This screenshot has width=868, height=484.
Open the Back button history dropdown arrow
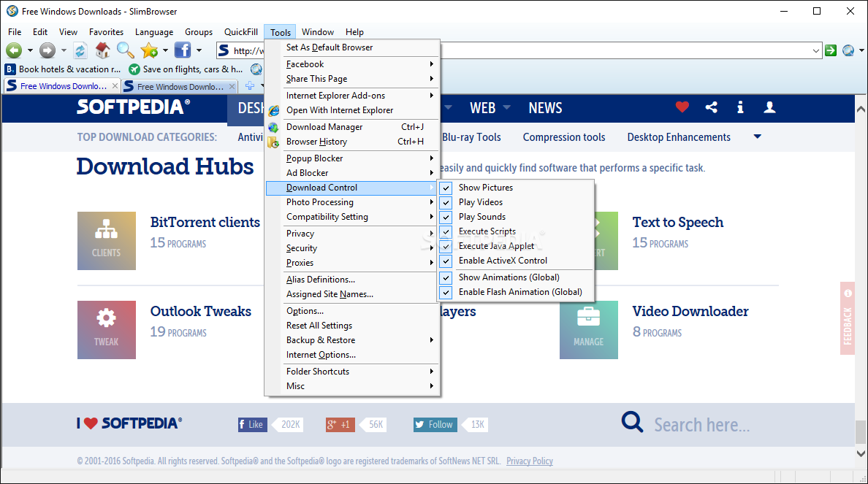[x=30, y=50]
